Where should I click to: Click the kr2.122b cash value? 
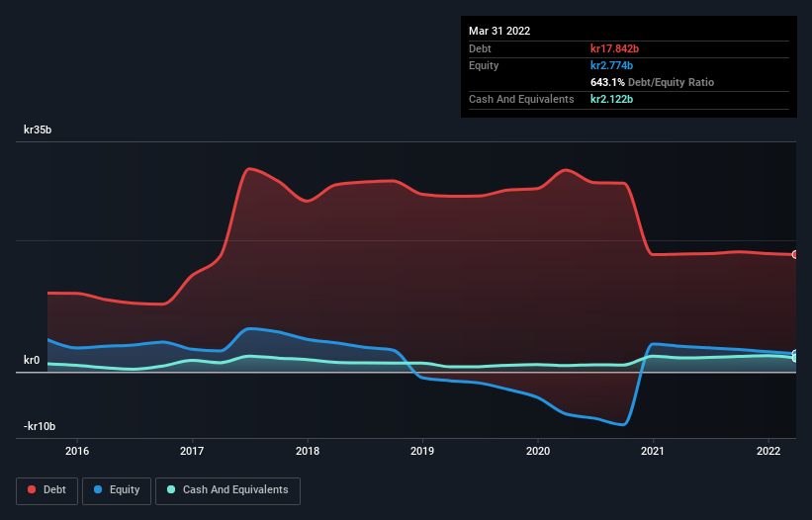[x=611, y=99]
